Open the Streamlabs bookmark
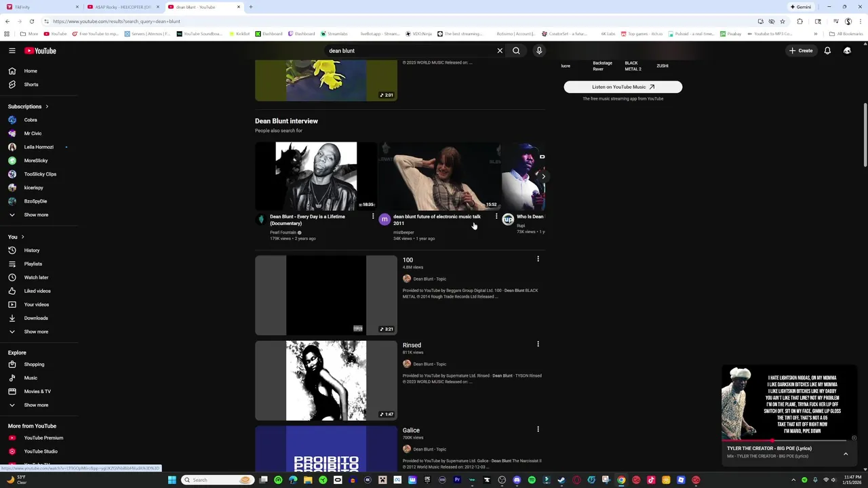The width and height of the screenshot is (868, 488). pos(334,34)
